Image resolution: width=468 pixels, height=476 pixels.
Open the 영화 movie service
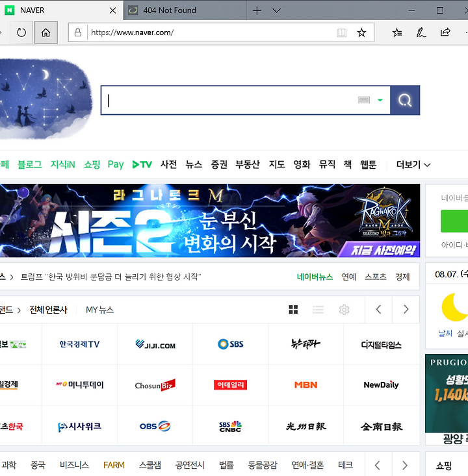pos(302,164)
